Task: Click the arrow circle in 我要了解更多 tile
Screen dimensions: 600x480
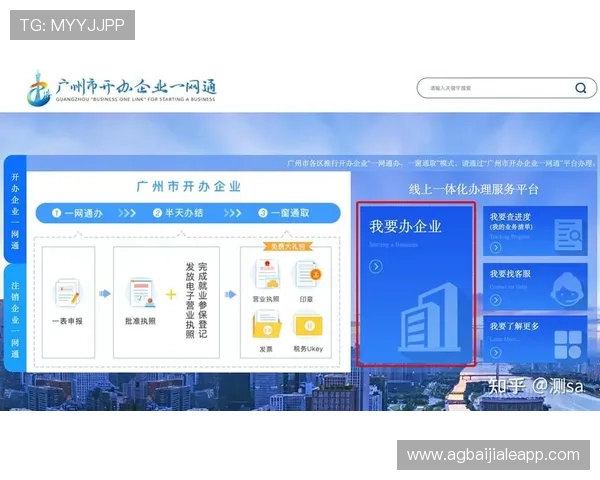Action: [496, 352]
